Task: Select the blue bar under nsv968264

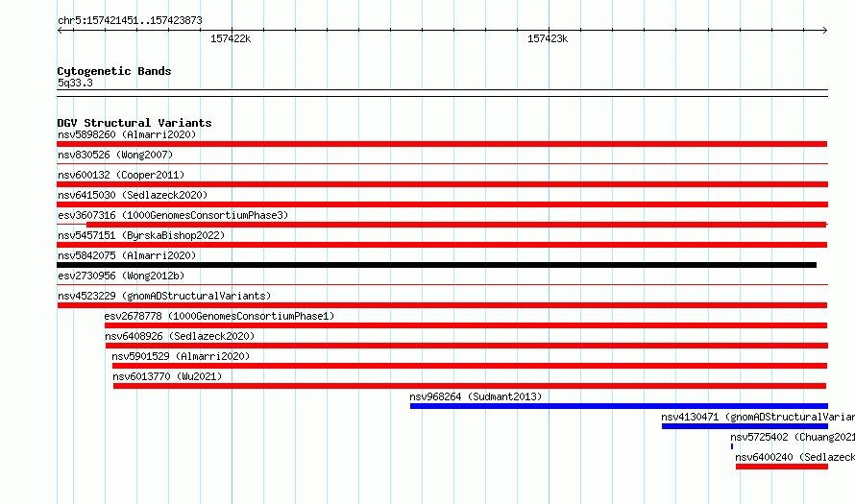Action: (x=619, y=406)
